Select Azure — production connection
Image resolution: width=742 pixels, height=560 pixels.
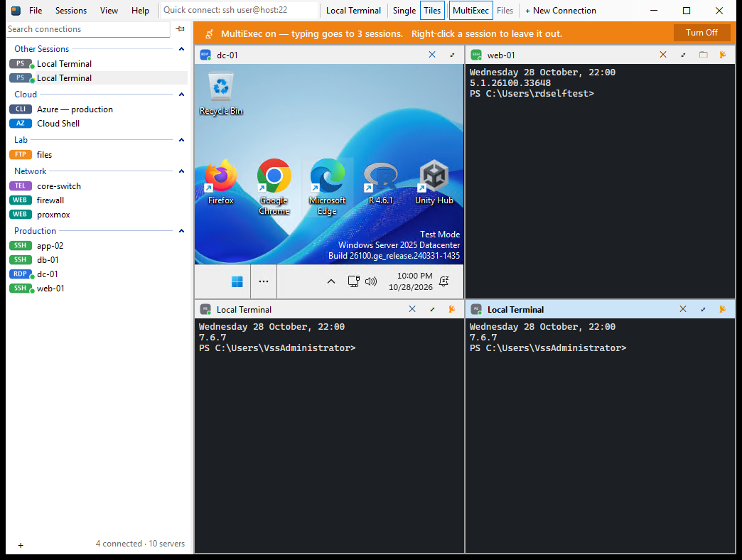click(97, 109)
